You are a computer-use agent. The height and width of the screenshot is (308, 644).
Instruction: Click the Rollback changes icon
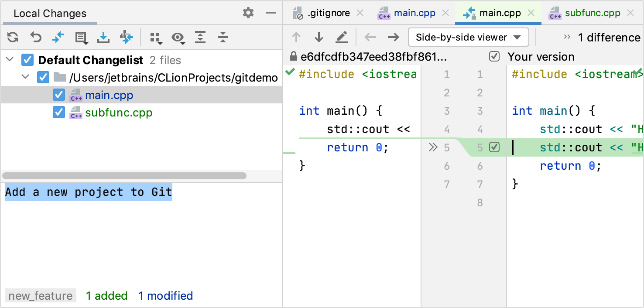pos(35,37)
